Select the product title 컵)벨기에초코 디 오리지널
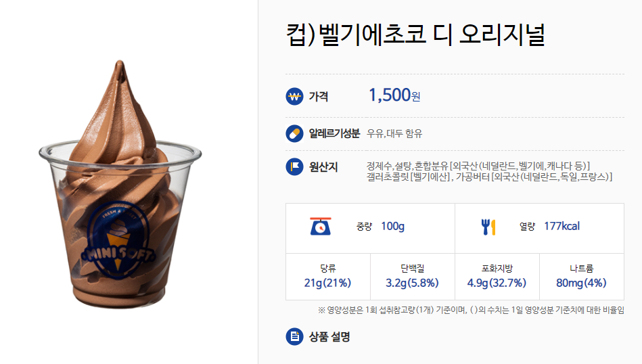 (x=415, y=35)
